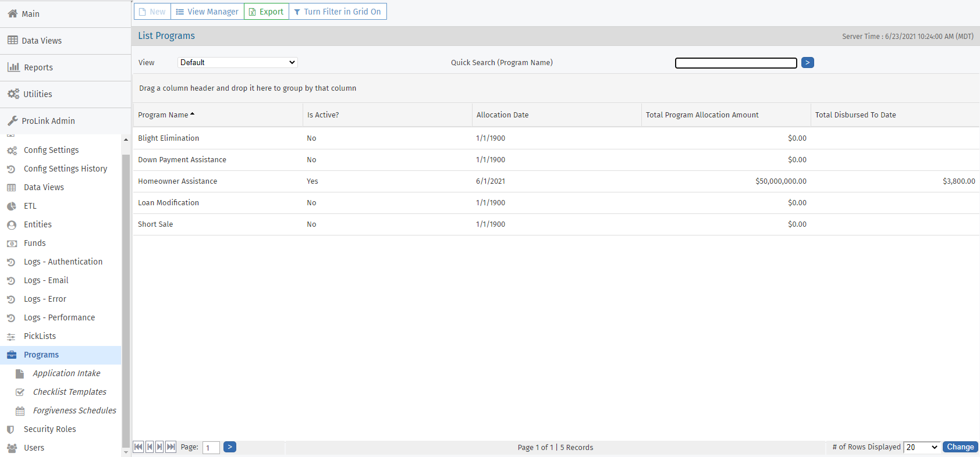Image resolution: width=980 pixels, height=457 pixels.
Task: Click the Export Excel icon button
Action: click(253, 12)
